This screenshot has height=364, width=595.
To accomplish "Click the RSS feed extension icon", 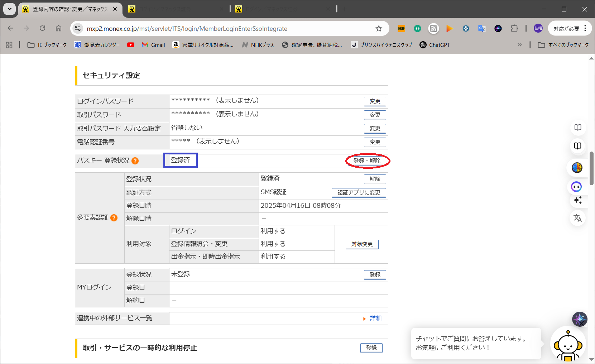I will tap(433, 29).
